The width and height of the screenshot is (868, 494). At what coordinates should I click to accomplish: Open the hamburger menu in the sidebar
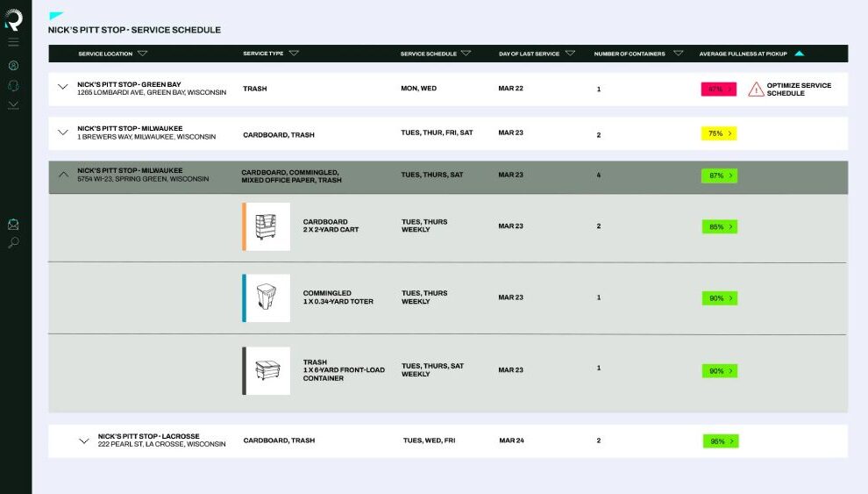(x=13, y=42)
